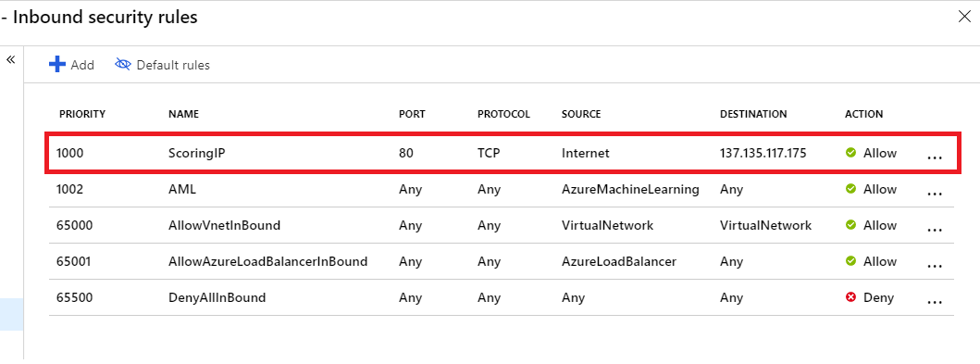The image size is (980, 364).
Task: Toggle Default rules visibility eye icon
Action: [123, 65]
